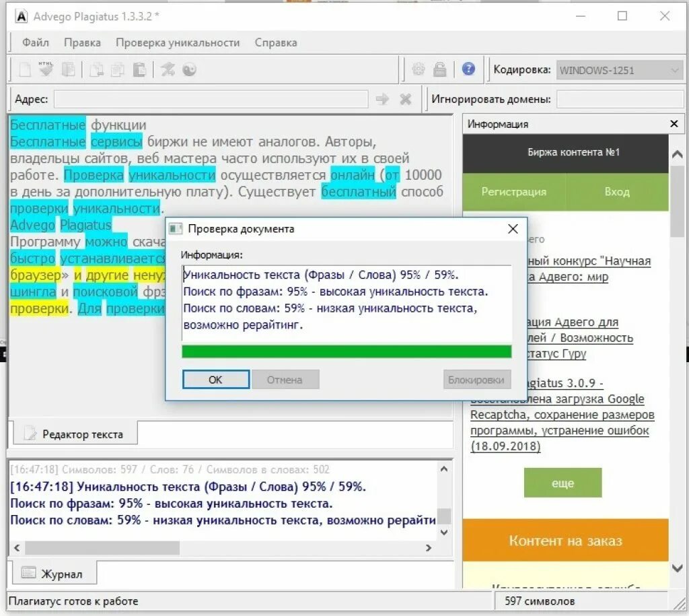
Task: Click the Вход button in info panel
Action: tap(617, 192)
